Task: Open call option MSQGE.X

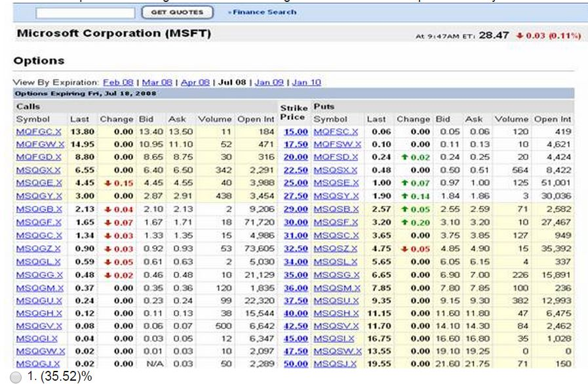Action: pos(39,183)
